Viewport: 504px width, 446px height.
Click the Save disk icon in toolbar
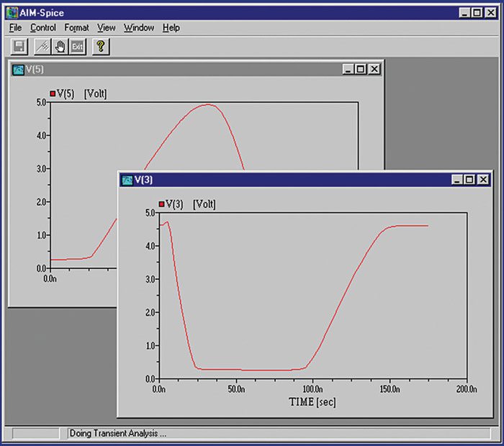click(x=20, y=46)
